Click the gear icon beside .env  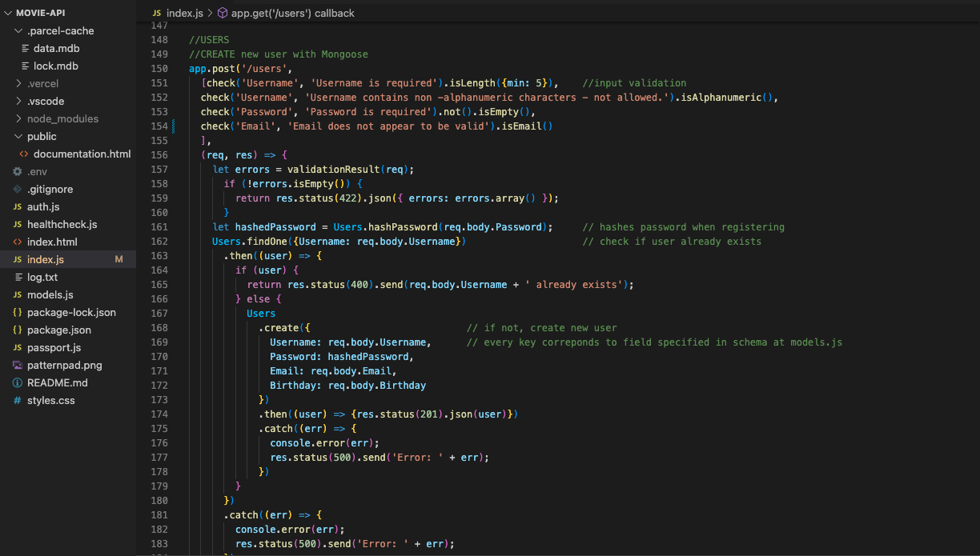[x=18, y=172]
